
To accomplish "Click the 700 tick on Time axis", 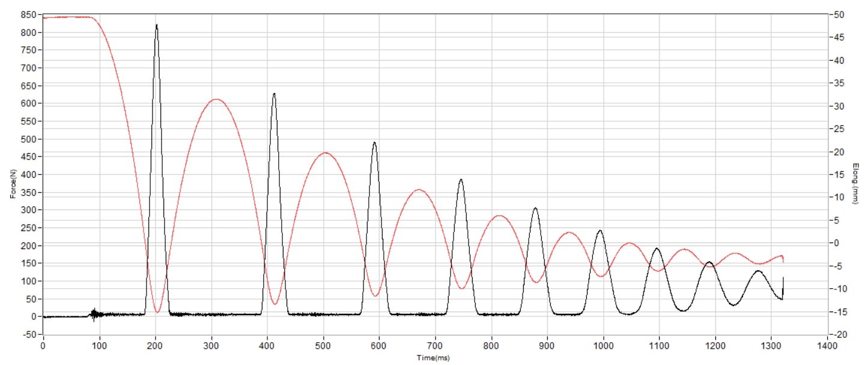I will [x=436, y=346].
